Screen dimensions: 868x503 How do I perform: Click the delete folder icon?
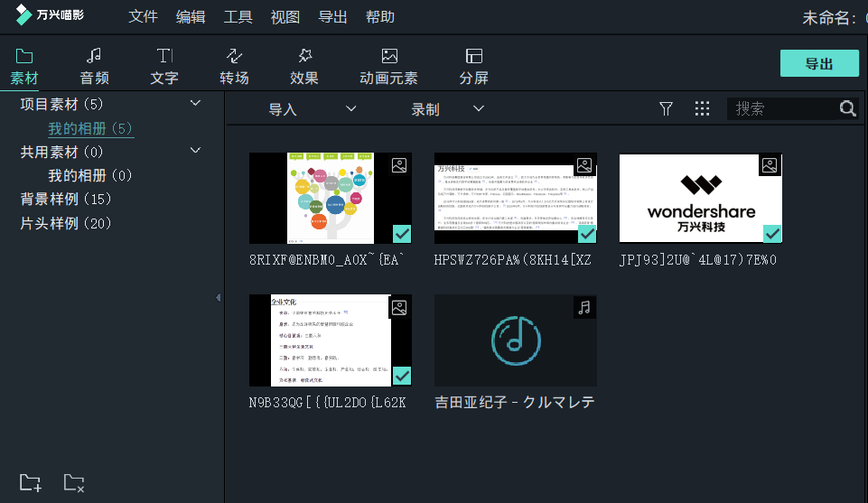pos(74,483)
